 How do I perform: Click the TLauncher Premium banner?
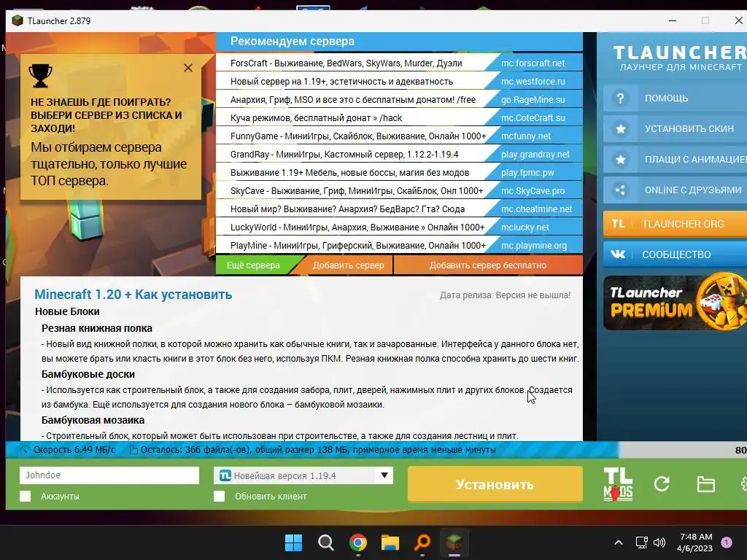pos(675,303)
